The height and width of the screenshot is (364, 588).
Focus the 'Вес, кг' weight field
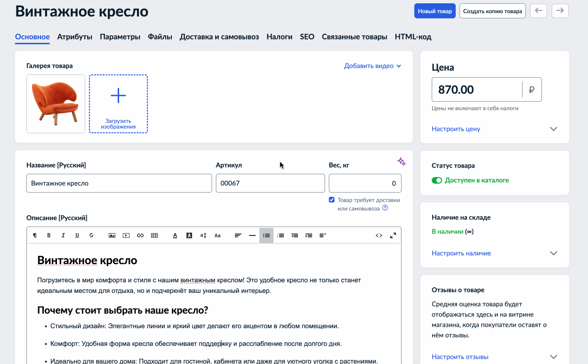click(x=365, y=183)
